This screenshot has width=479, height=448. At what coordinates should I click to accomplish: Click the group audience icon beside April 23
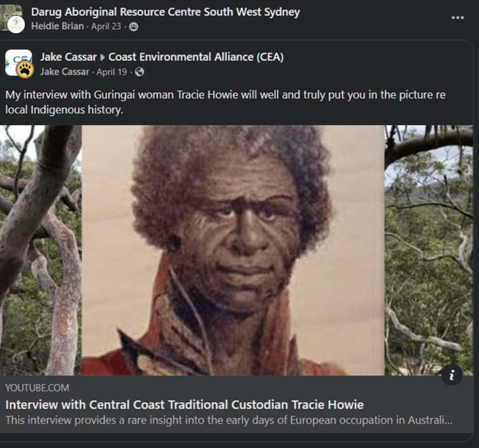tap(134, 27)
